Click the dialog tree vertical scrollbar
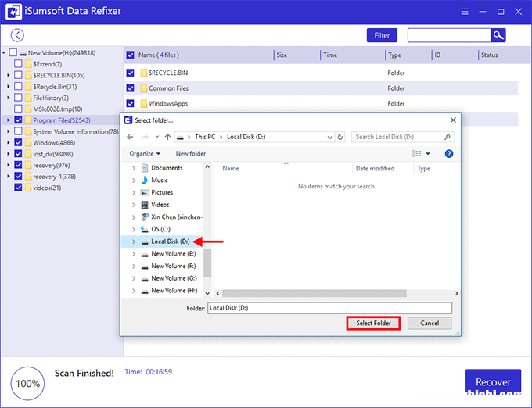The height and width of the screenshot is (408, 532). [207, 263]
